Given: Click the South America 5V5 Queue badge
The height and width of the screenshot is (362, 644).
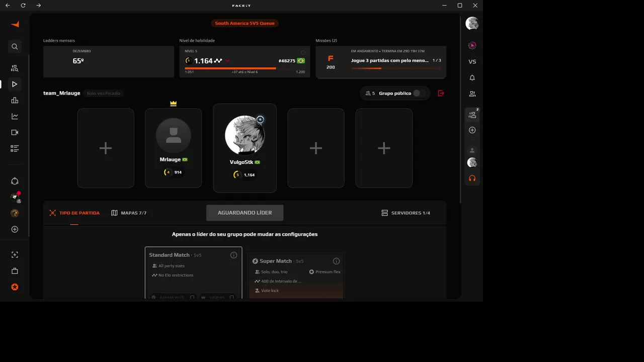Looking at the screenshot, I should [245, 23].
